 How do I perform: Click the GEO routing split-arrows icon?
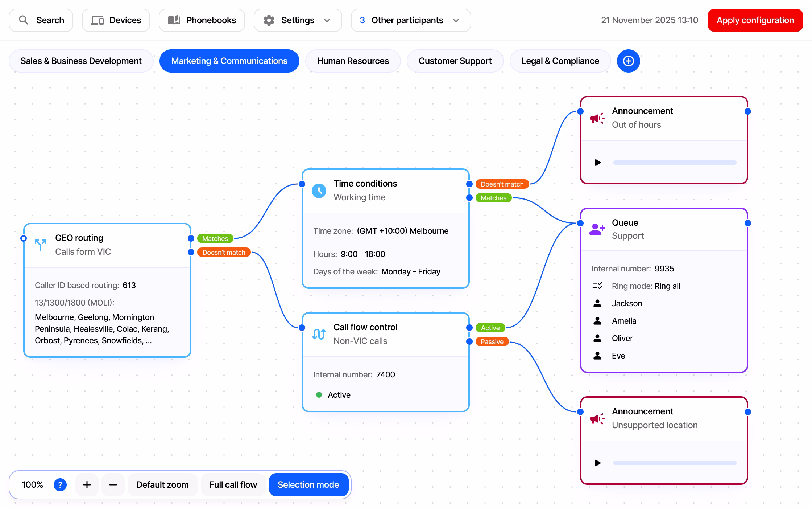click(41, 245)
